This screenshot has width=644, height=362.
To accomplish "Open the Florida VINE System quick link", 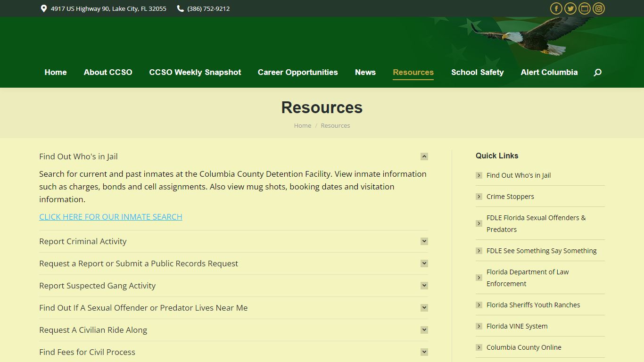I will (517, 326).
